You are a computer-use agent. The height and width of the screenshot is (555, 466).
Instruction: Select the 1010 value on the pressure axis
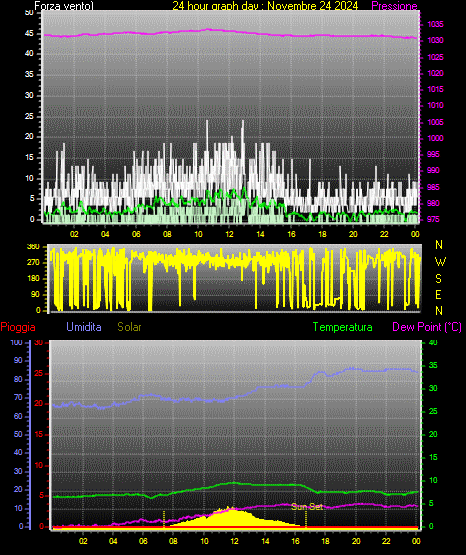pos(435,105)
